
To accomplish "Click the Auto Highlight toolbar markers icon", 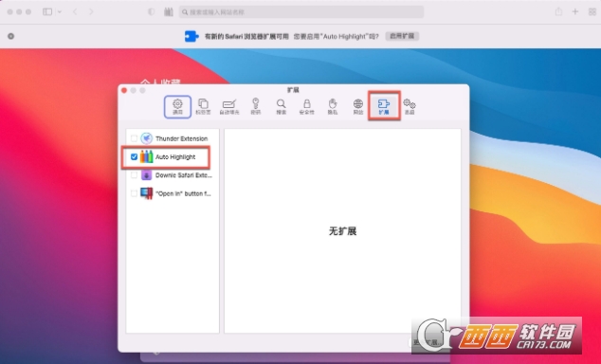I will tap(169, 12).
